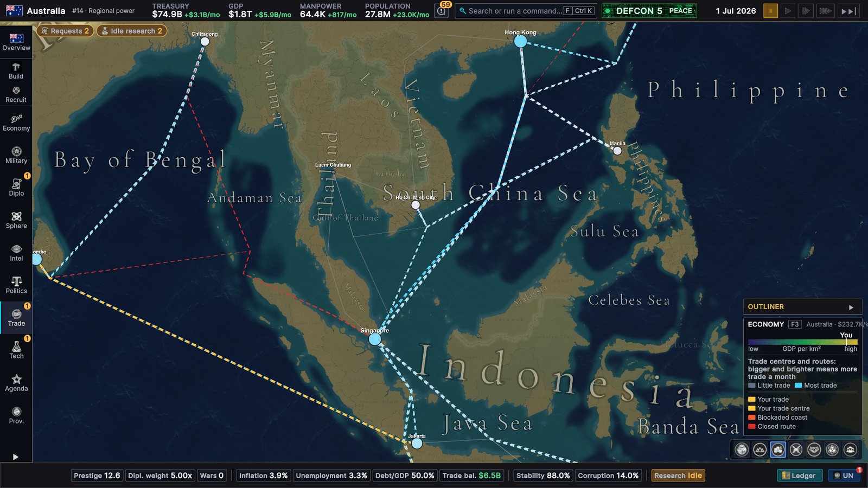Click the Unemployment 3.3% status entry
This screenshot has height=488, width=868.
pos(331,476)
